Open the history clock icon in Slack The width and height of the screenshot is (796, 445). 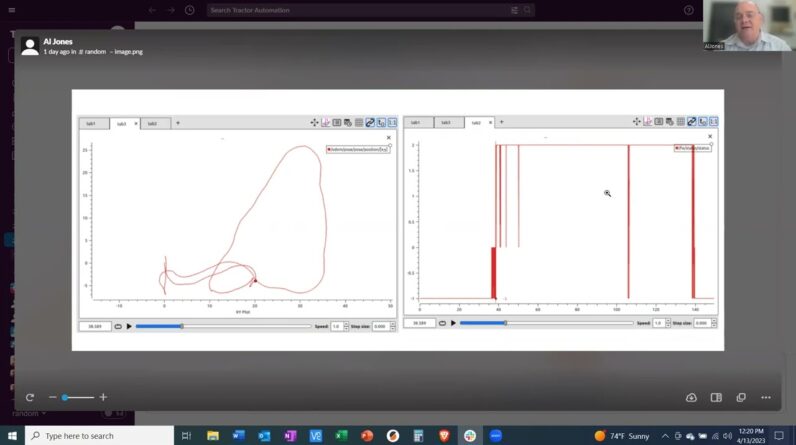click(187, 10)
